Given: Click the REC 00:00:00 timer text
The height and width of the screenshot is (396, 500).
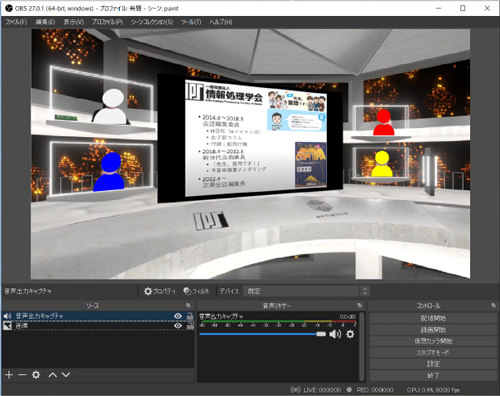Looking at the screenshot, I should point(375,390).
